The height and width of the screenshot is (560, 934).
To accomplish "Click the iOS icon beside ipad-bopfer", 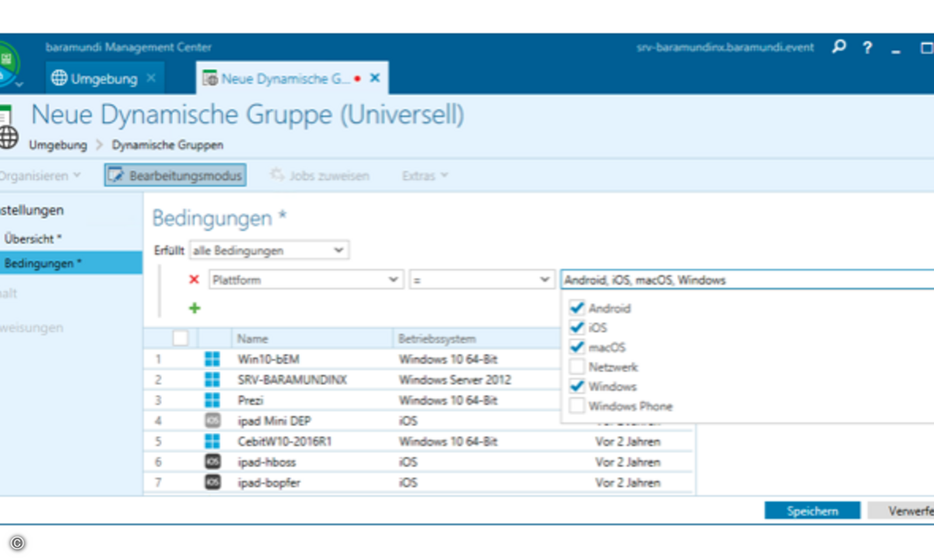I will (212, 482).
